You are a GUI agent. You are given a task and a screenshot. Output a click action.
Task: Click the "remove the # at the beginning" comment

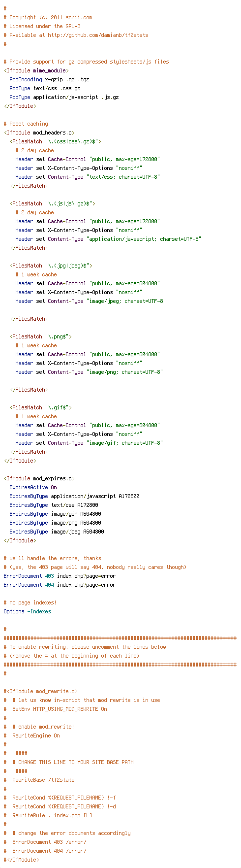coord(71,656)
